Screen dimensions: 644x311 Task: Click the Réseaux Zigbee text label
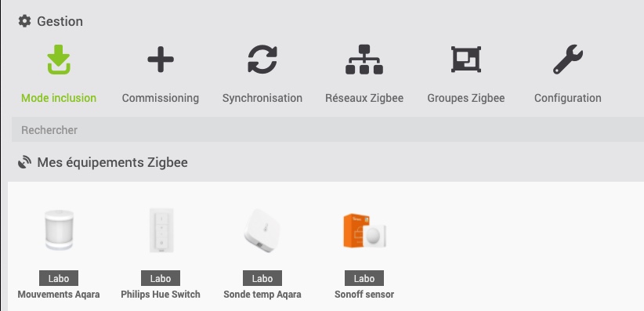(x=364, y=98)
